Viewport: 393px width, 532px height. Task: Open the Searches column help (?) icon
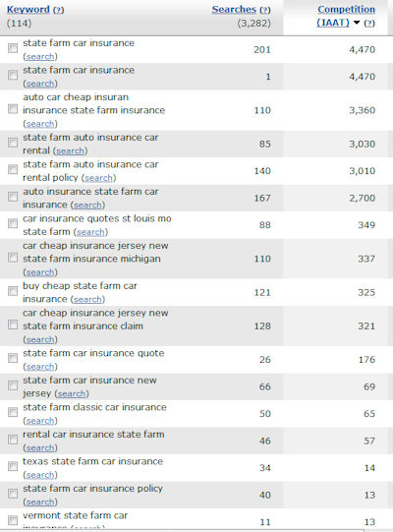[x=265, y=10]
